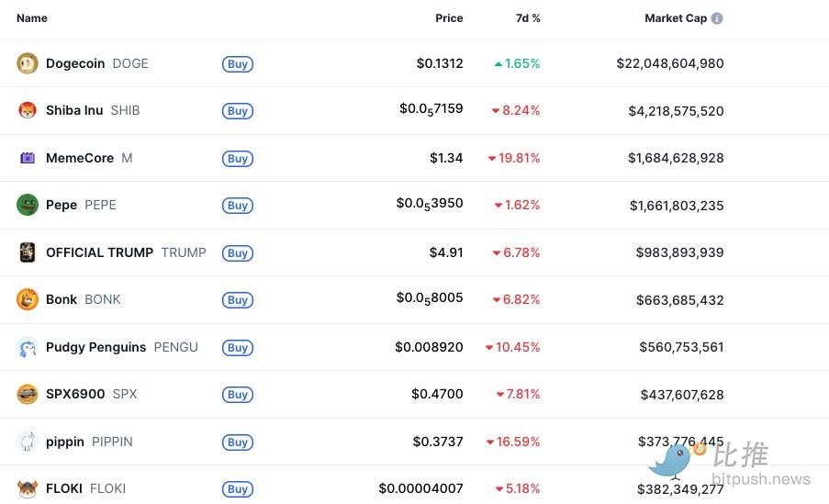Open the FLOKI coin name link
The image size is (829, 504).
[x=64, y=488]
